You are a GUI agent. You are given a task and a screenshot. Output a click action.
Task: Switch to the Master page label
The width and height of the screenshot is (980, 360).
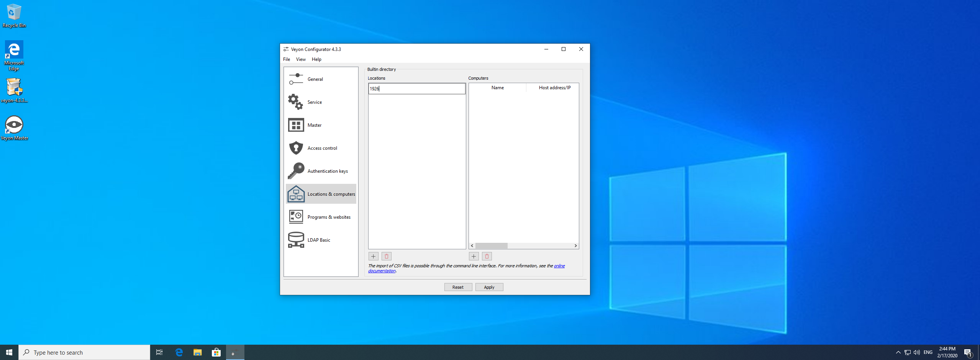pyautogui.click(x=315, y=125)
